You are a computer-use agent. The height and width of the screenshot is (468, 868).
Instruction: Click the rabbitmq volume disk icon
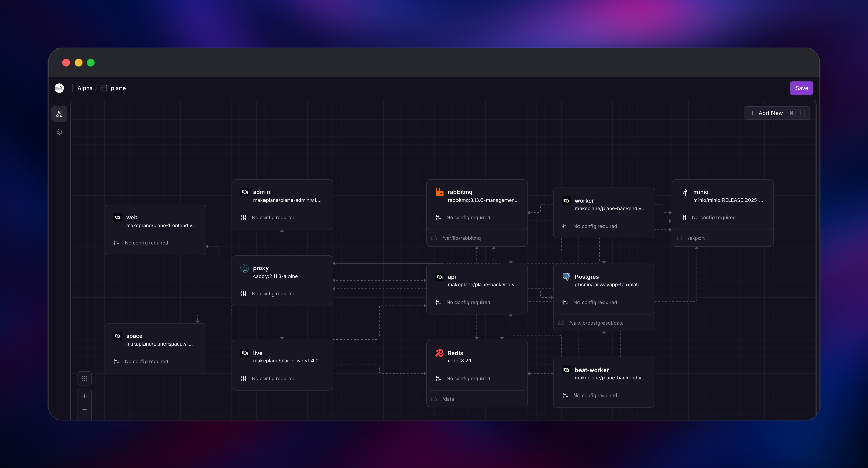[434, 238]
